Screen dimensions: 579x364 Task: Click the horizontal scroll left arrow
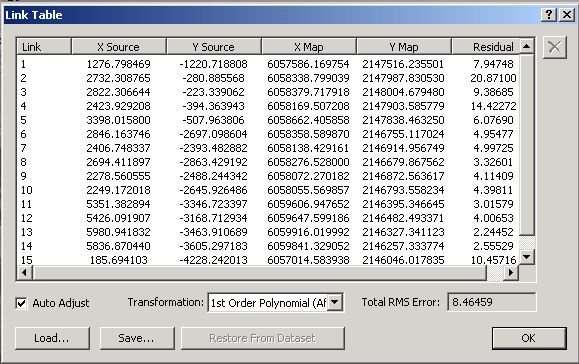pos(24,273)
